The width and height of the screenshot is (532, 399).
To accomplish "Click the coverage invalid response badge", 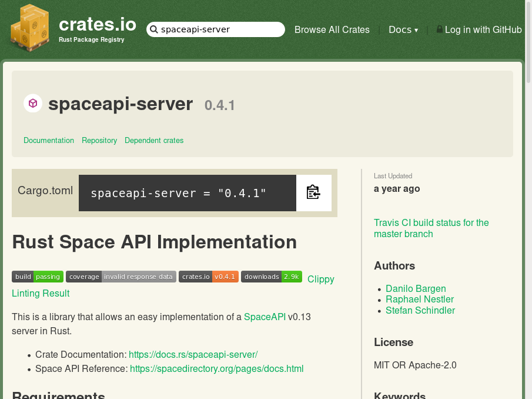I will click(x=121, y=277).
